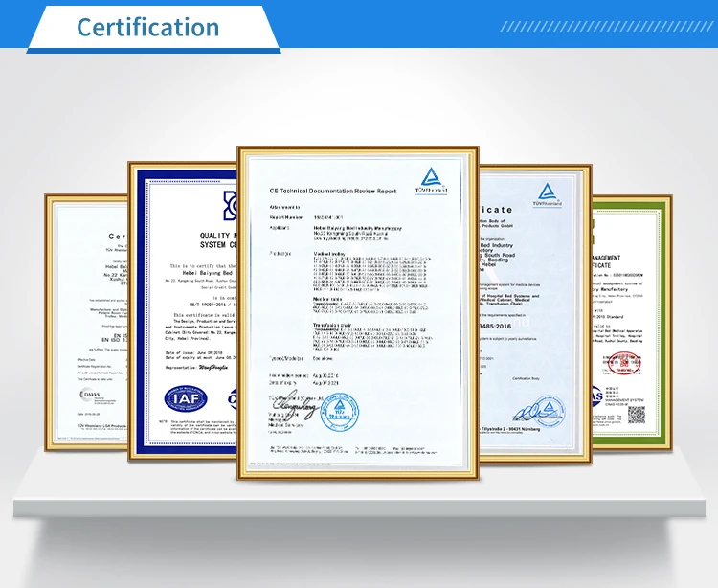
Task: Open the center CE Technical Documentation Review Report
Action: click(358, 313)
